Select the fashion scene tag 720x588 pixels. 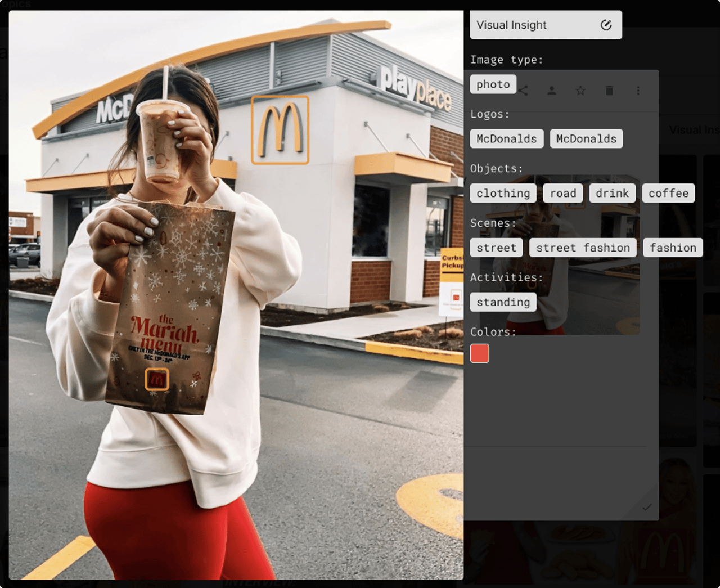[x=673, y=248]
